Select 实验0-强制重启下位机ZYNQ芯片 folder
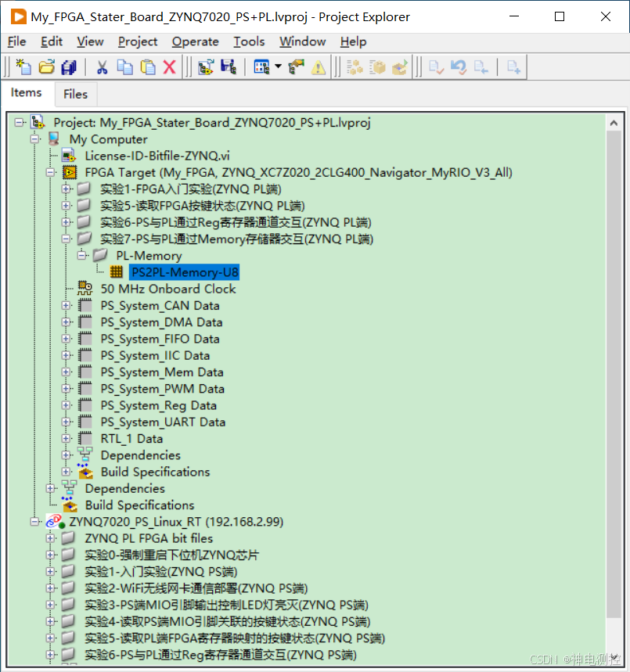The image size is (630, 672). [x=172, y=555]
